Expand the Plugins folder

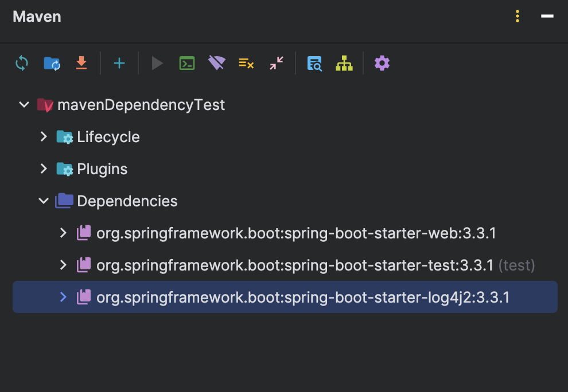point(44,168)
